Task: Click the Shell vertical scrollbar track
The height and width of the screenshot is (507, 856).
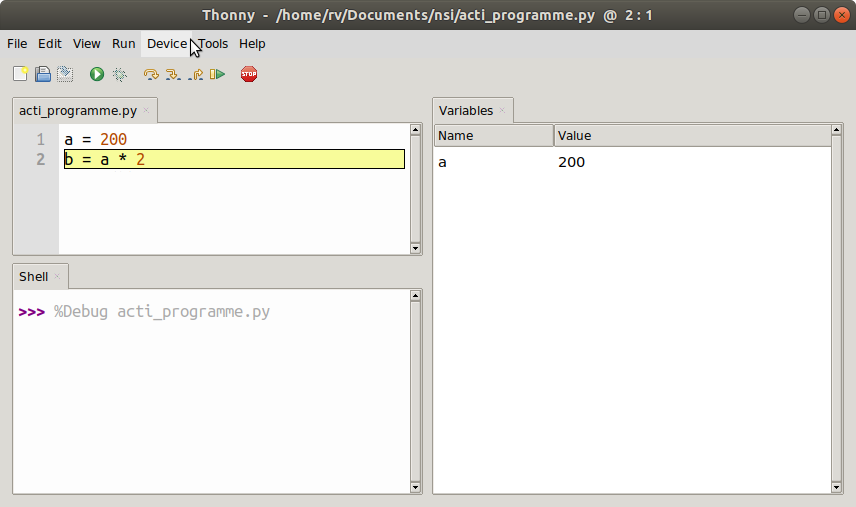Action: pyautogui.click(x=415, y=391)
